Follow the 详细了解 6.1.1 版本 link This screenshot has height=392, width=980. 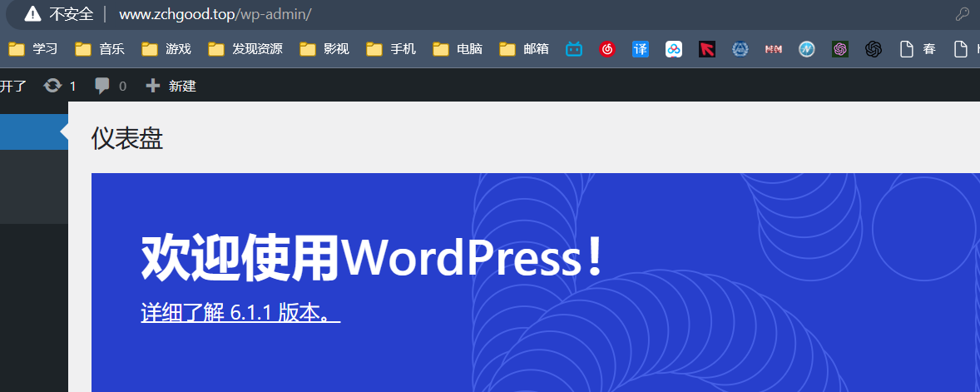point(240,313)
